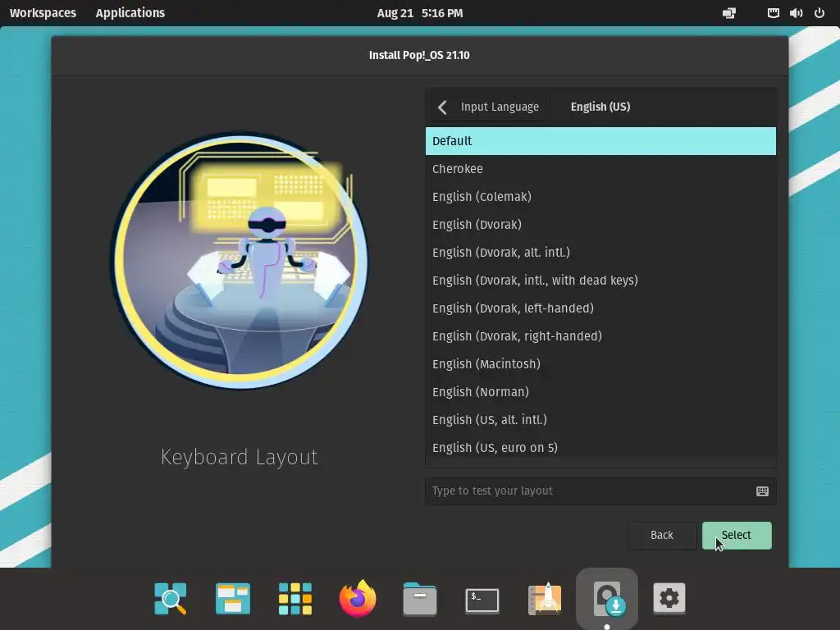Open the Workspaces icon in dock

[232, 598]
